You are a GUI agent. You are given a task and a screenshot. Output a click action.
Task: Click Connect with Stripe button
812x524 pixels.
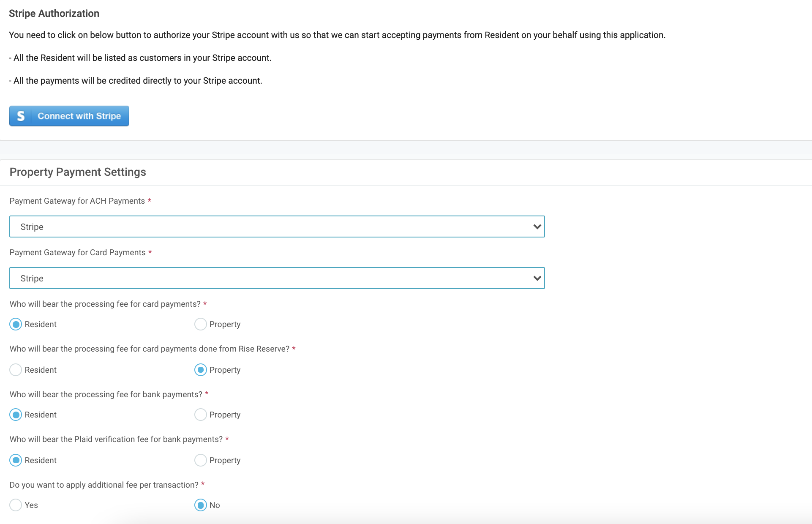pos(79,116)
